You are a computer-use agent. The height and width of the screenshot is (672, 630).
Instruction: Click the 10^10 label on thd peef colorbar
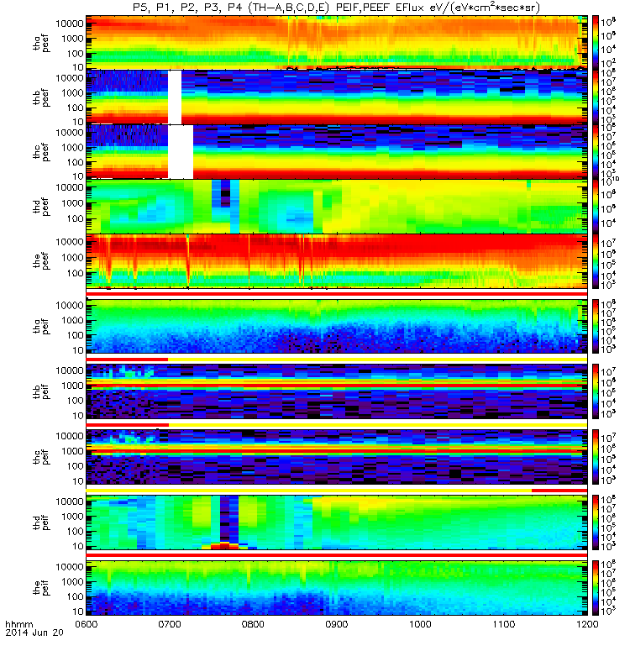[x=610, y=181]
